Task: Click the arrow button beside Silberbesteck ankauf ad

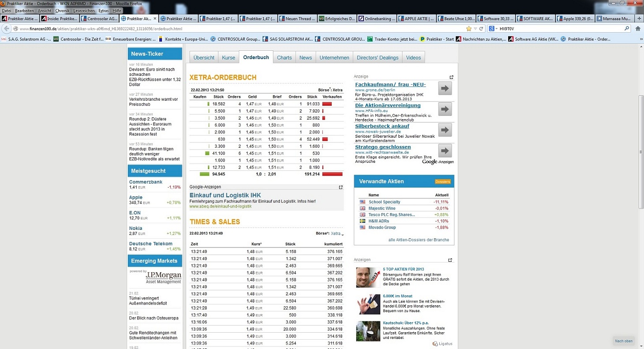Action: click(445, 130)
